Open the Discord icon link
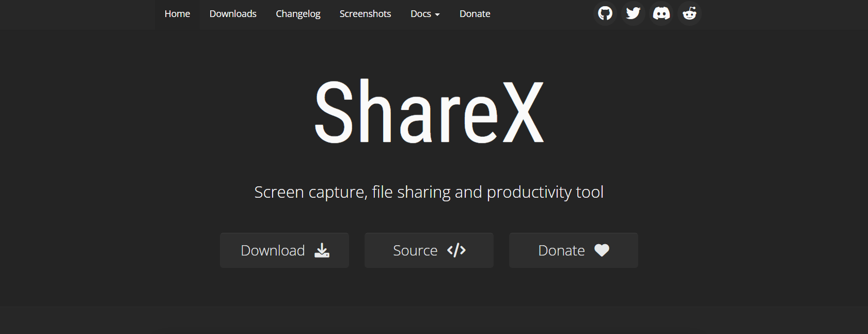This screenshot has width=868, height=334. 661,13
